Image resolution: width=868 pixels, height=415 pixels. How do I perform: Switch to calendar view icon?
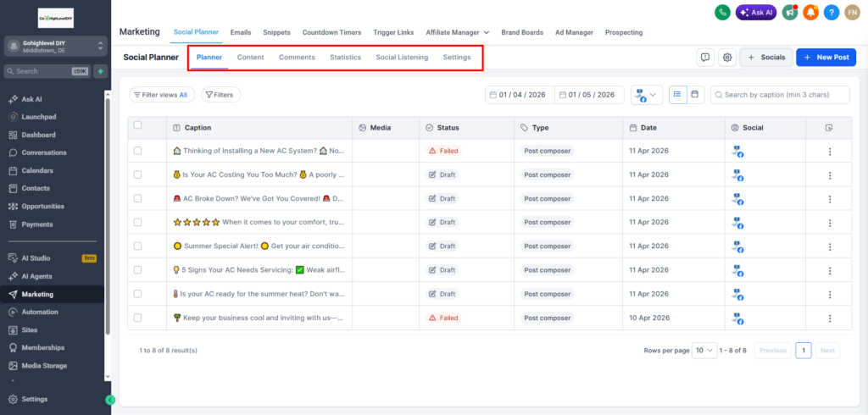point(694,95)
